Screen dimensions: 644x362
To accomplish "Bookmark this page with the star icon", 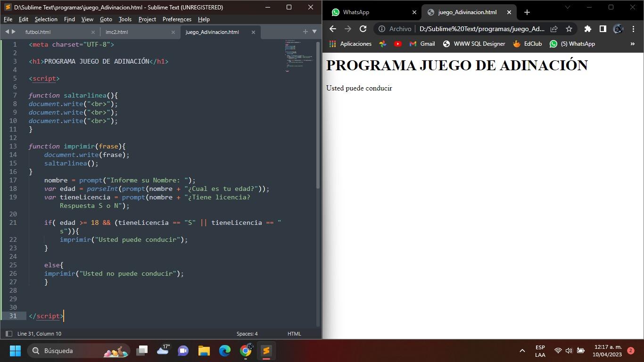I will pyautogui.click(x=569, y=29).
